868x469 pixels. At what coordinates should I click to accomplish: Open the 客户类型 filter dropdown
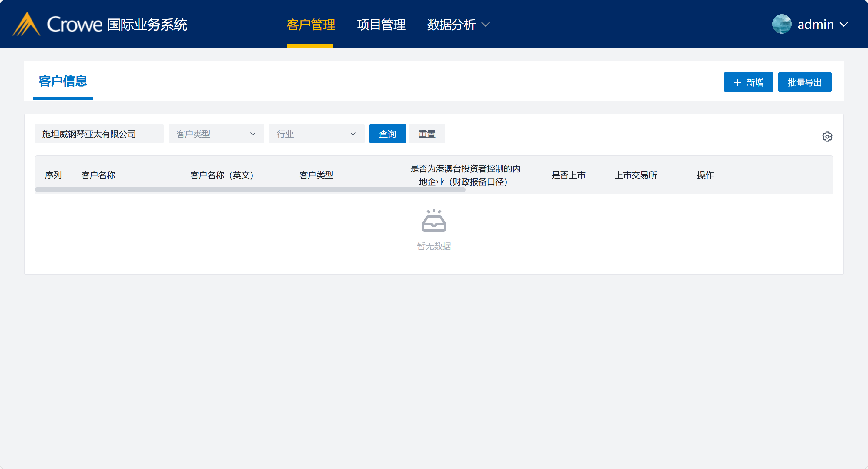tap(216, 134)
